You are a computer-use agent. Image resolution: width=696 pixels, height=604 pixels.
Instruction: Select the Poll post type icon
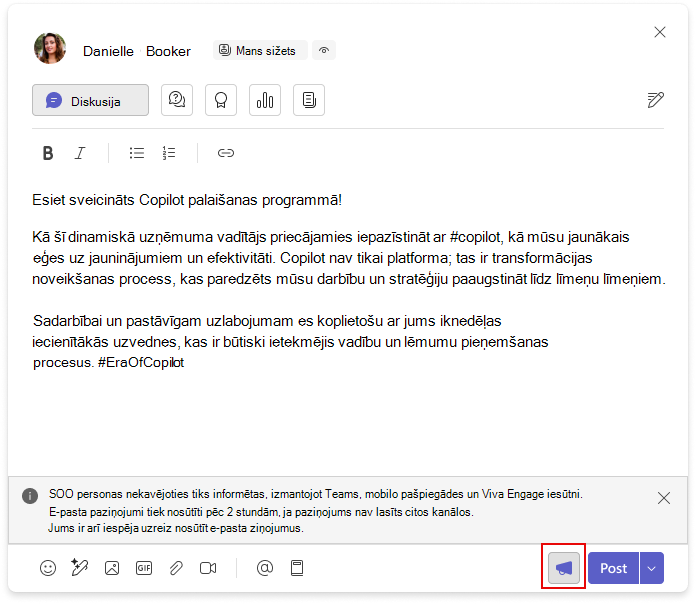(265, 100)
